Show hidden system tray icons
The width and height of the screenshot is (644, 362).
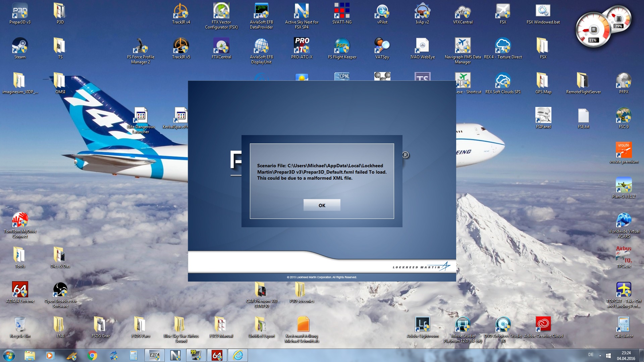600,355
